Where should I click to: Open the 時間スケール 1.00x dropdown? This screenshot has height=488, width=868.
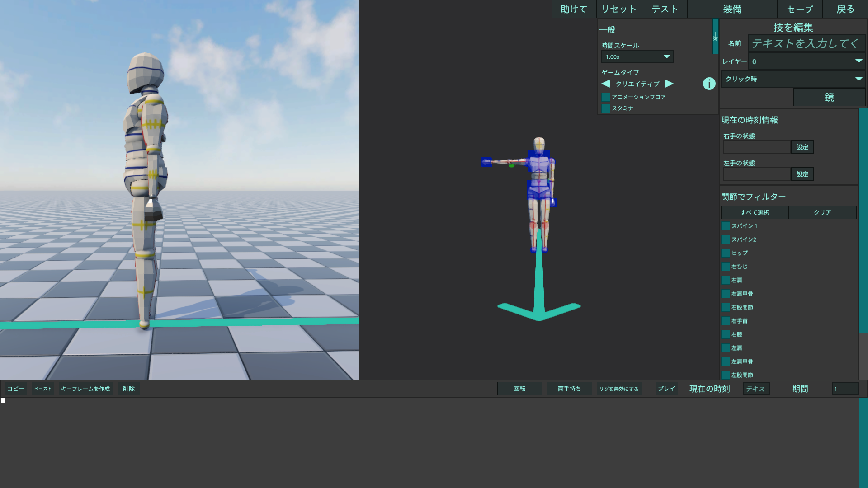click(x=637, y=56)
